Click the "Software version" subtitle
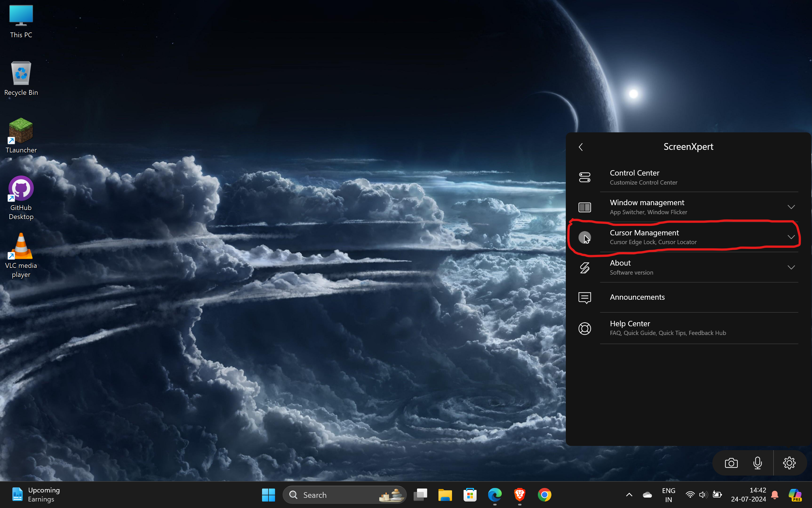Image resolution: width=812 pixels, height=508 pixels. pos(632,273)
